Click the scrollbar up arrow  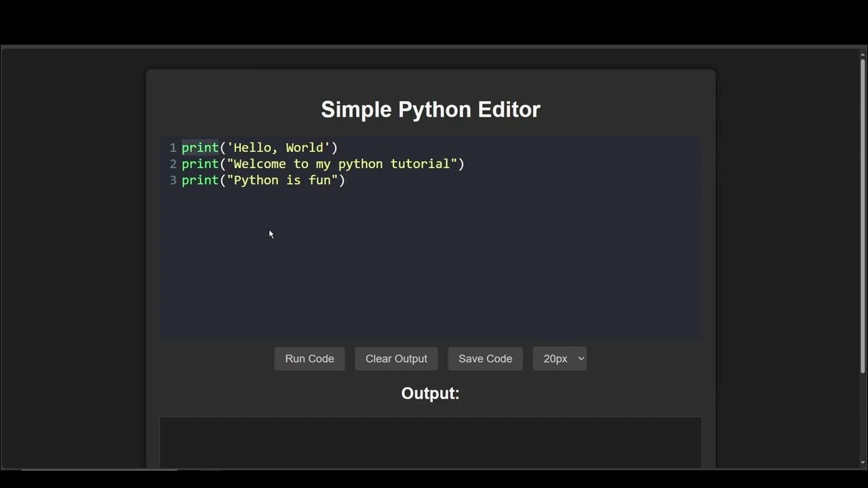[x=863, y=53]
